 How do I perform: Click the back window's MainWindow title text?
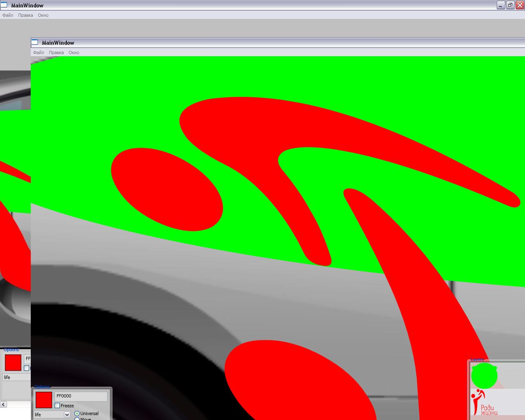pyautogui.click(x=27, y=5)
